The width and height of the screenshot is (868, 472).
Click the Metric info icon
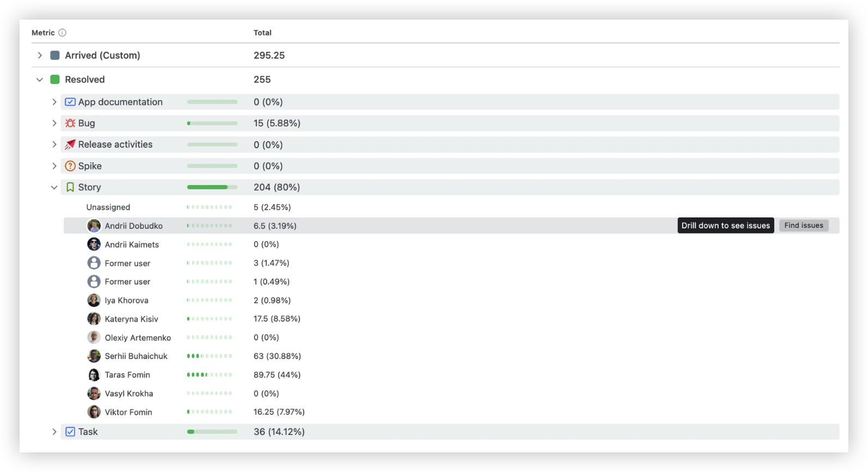tap(62, 33)
